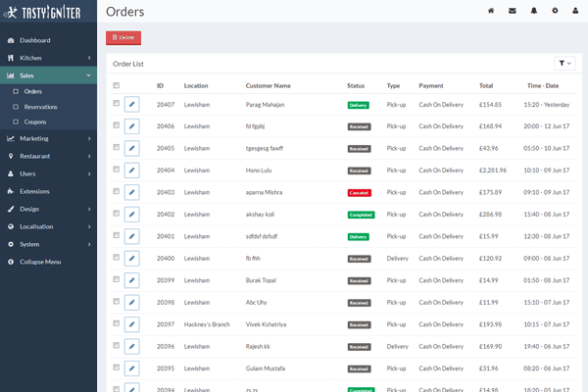588x392 pixels.
Task: Check the box for order 20406
Action: (117, 126)
